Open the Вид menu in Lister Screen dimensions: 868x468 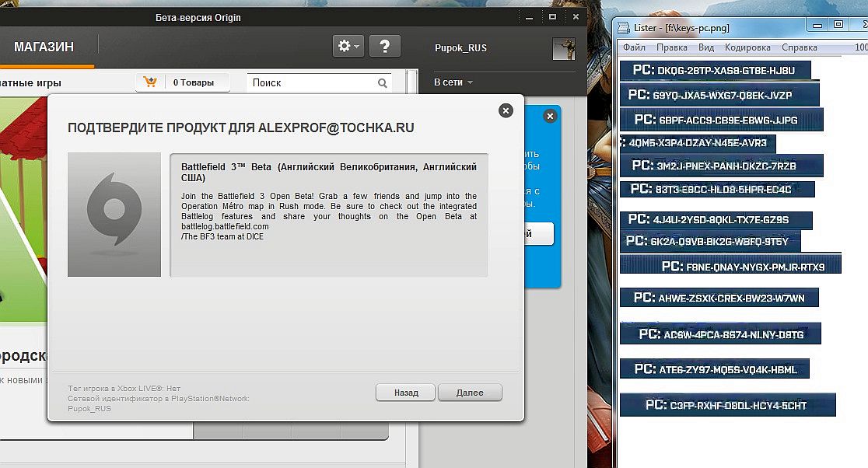point(705,47)
